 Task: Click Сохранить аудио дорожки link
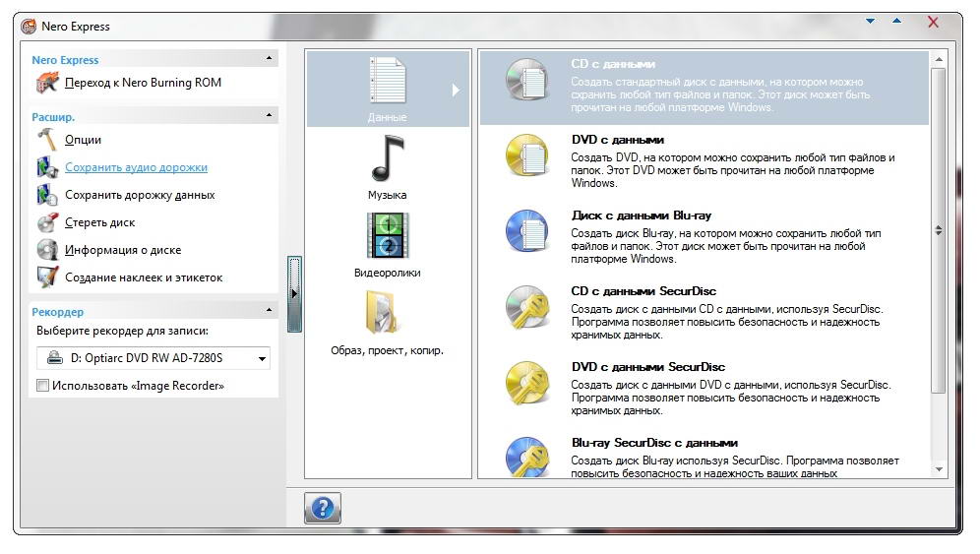coord(136,167)
